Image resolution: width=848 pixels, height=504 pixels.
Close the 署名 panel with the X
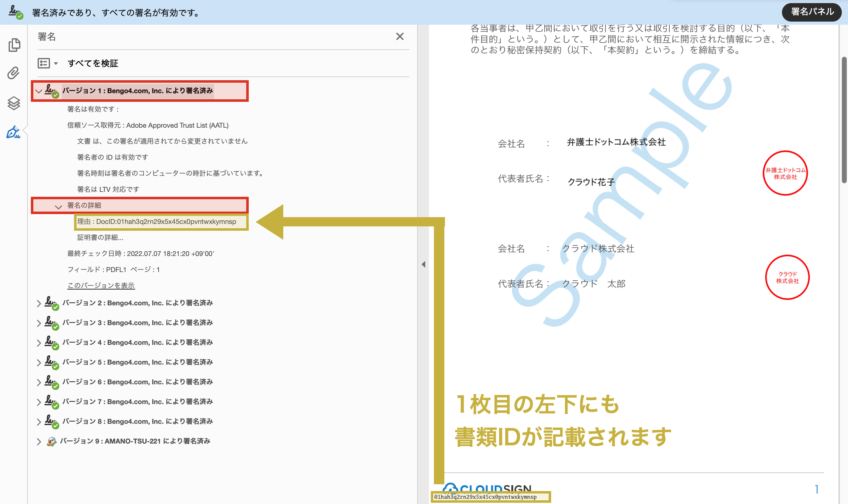click(400, 36)
